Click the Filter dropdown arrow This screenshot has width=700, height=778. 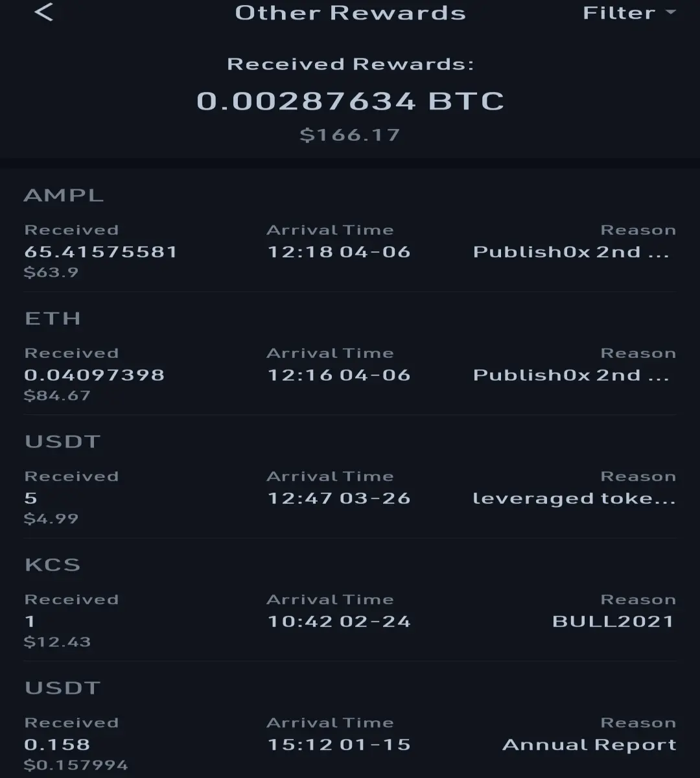pyautogui.click(x=670, y=12)
